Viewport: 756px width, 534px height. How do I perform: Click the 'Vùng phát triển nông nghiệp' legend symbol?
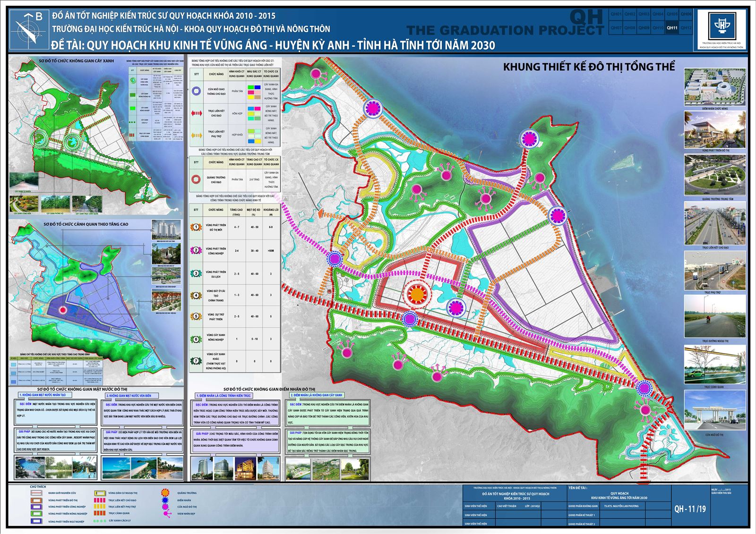click(37, 514)
